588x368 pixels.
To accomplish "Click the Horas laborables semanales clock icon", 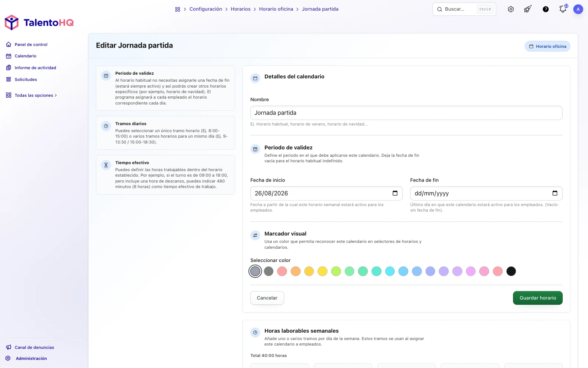I will point(255,333).
